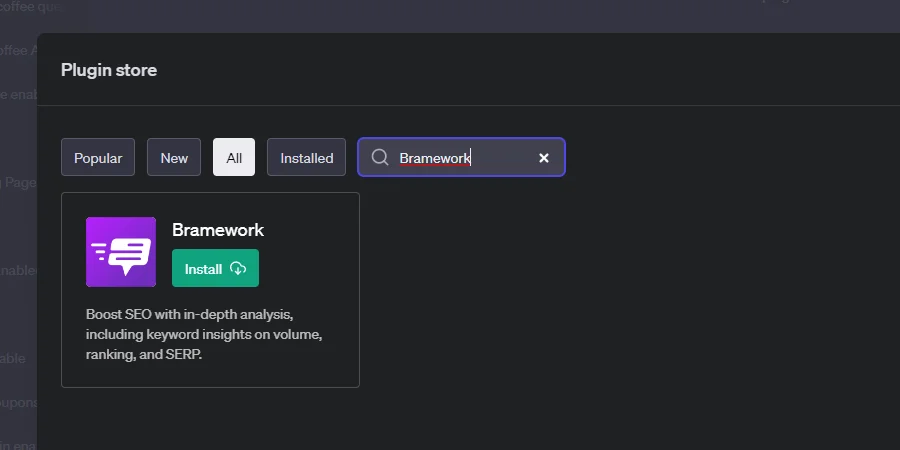Switch to the New plugins tab
Viewport: 900px width, 450px height.
coord(174,157)
